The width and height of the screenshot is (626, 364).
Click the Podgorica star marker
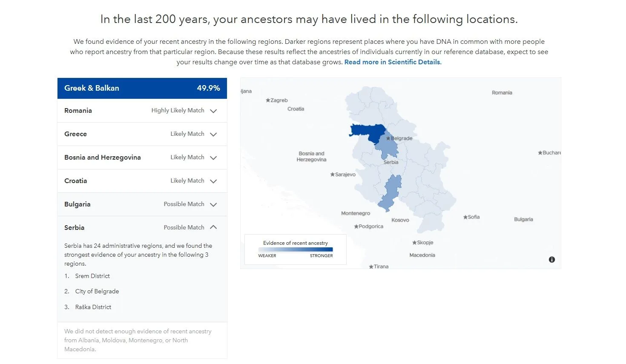(356, 226)
